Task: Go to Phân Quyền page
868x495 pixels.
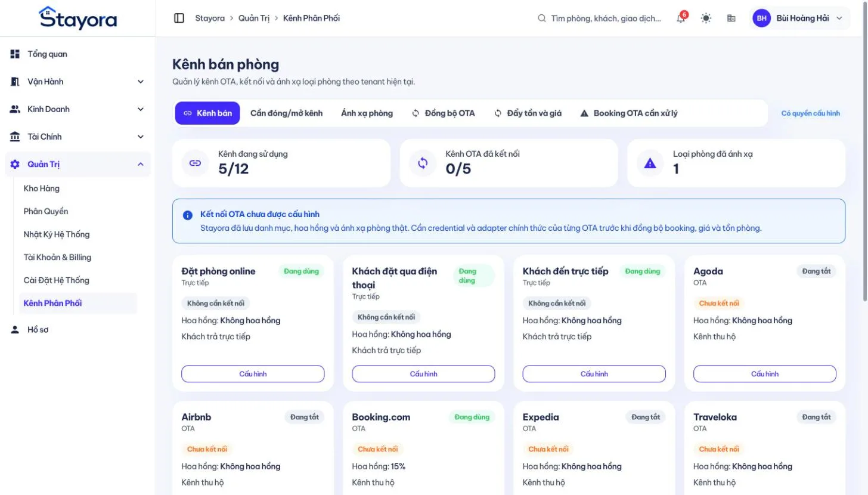Action: click(x=78, y=211)
